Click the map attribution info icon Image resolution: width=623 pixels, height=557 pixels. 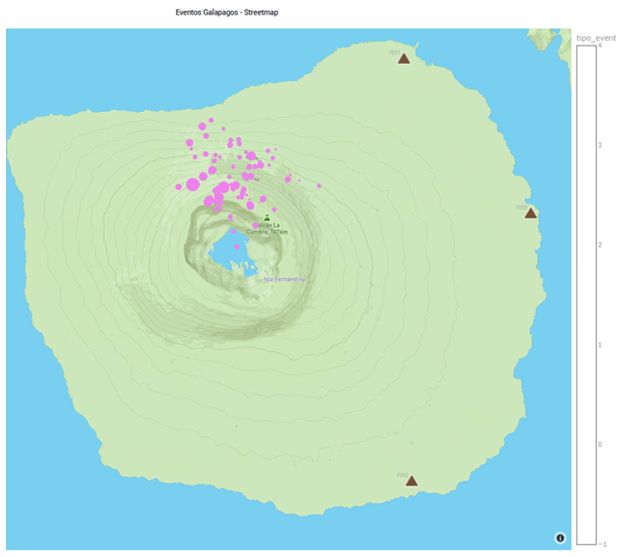click(560, 538)
